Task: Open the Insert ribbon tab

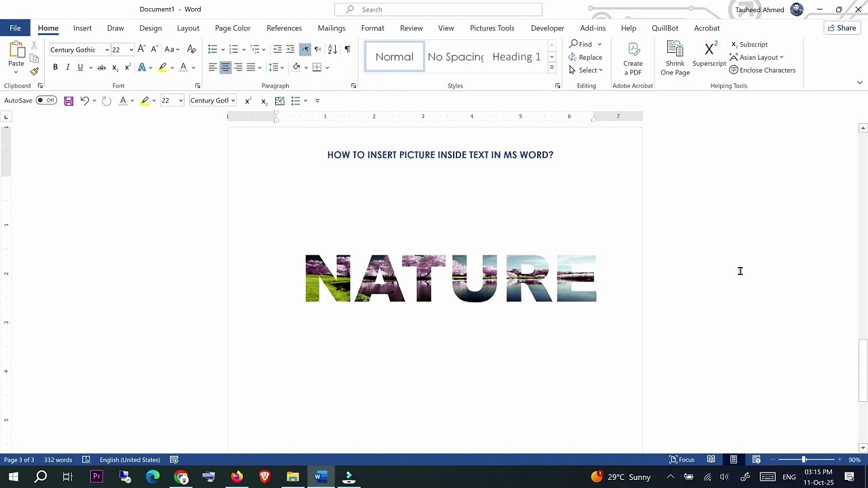Action: point(83,28)
